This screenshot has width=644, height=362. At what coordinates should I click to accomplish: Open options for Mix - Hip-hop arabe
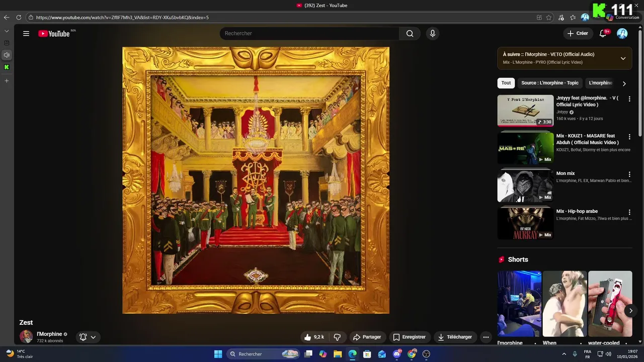[x=629, y=212]
